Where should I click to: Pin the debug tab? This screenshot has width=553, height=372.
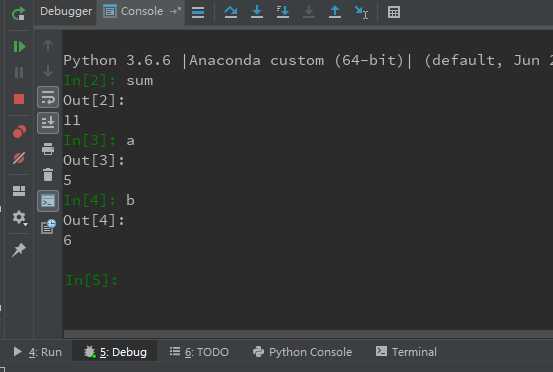coord(19,250)
